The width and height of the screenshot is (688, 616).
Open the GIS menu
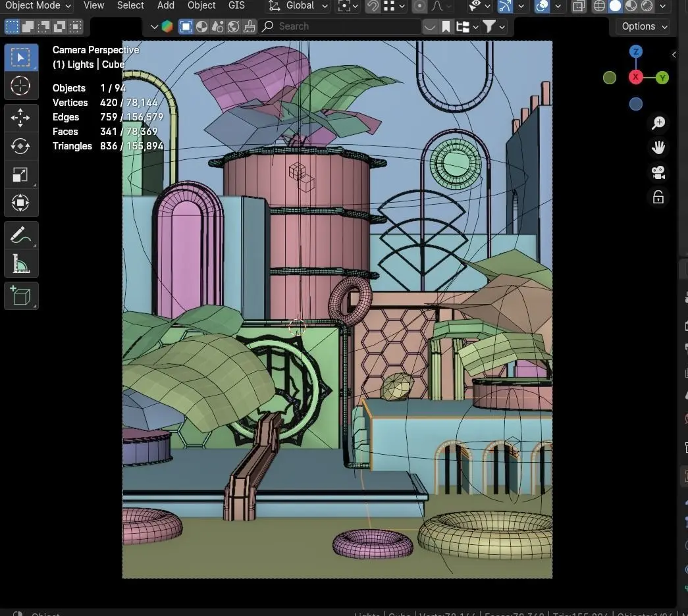tap(236, 6)
